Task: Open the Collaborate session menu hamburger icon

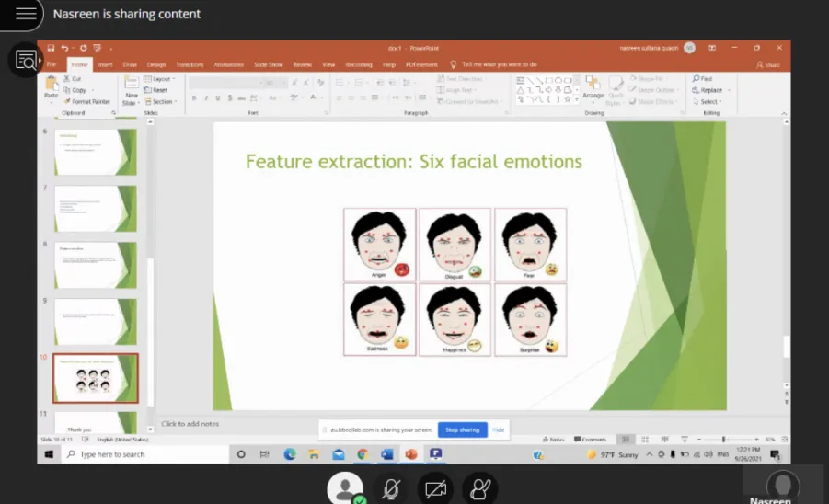Action: click(x=26, y=13)
